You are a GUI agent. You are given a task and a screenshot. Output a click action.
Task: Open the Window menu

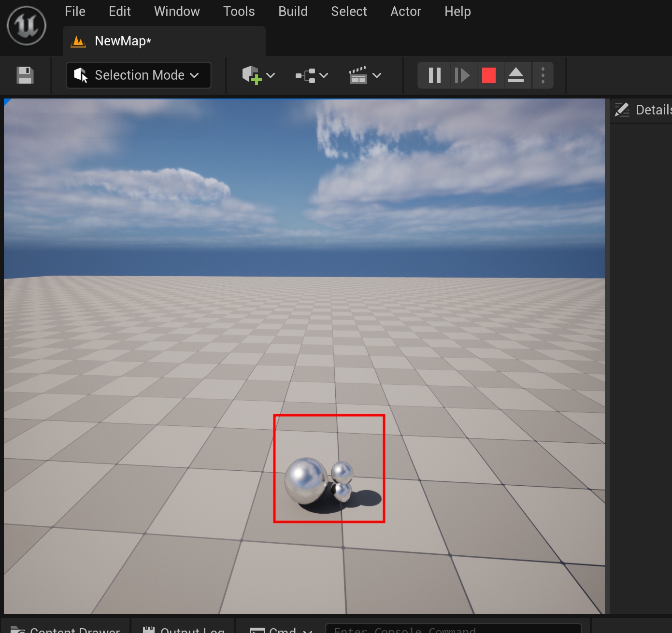click(177, 12)
